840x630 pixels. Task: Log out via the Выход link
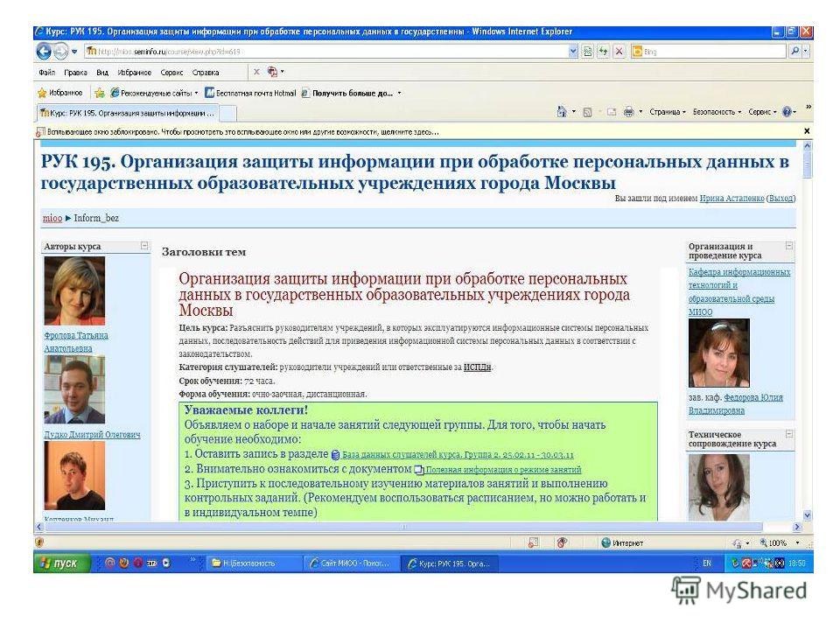[781, 199]
